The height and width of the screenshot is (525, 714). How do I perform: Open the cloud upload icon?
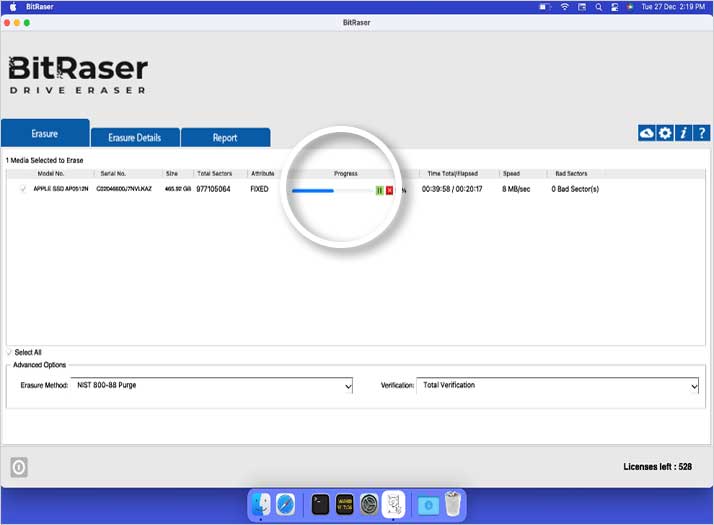coord(647,133)
